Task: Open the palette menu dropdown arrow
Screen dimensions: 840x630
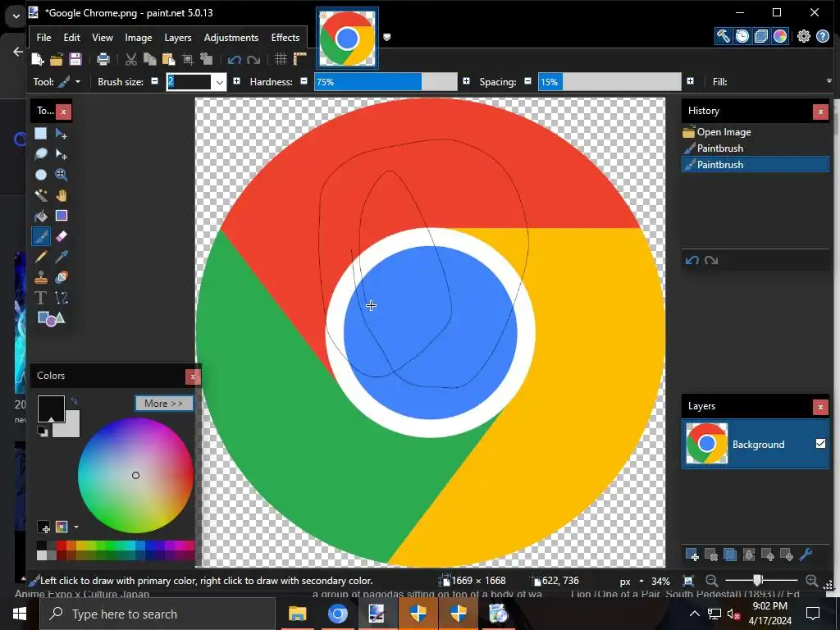Action: (x=76, y=527)
